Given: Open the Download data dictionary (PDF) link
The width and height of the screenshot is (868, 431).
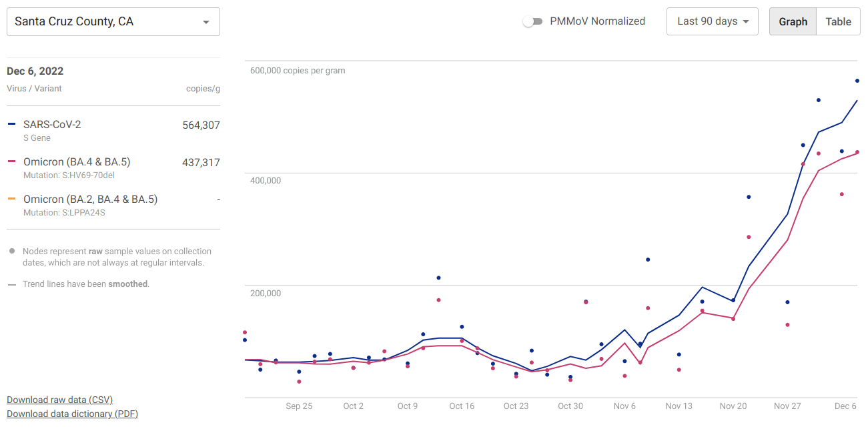Looking at the screenshot, I should (72, 414).
